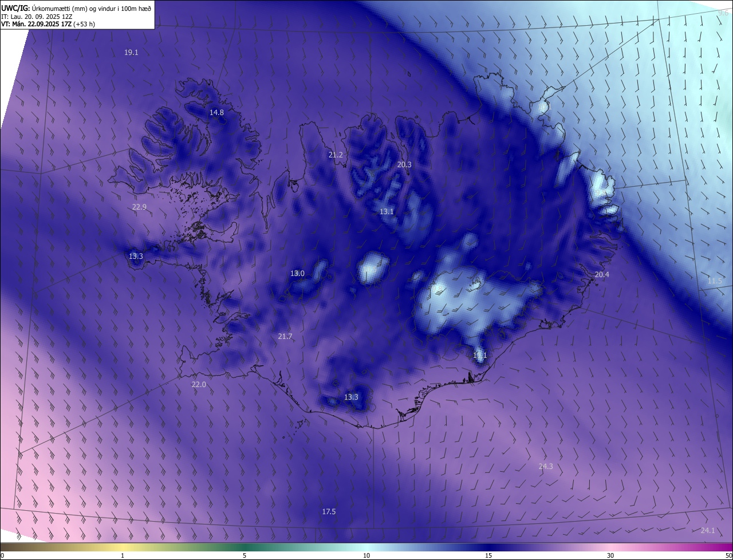Click the 19.1 value label on the map

point(131,52)
